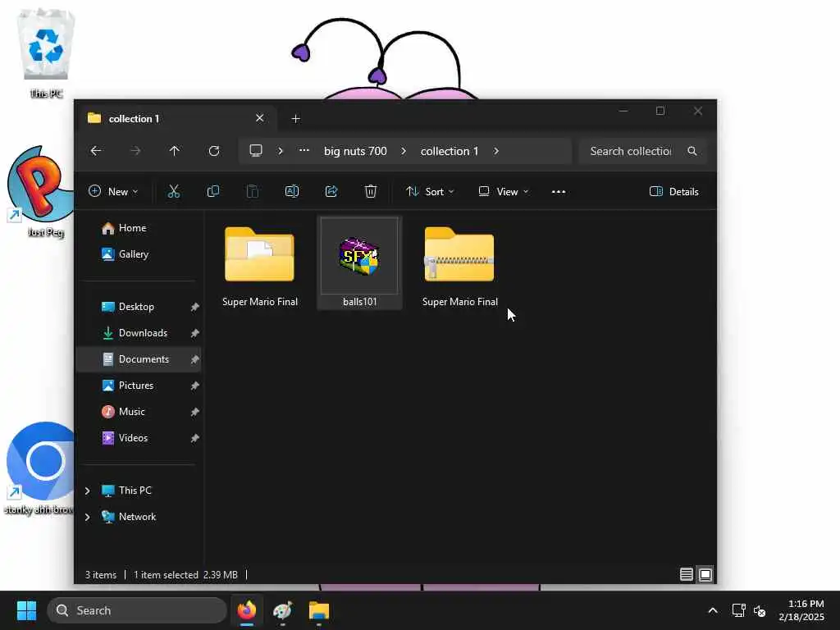This screenshot has width=840, height=630.
Task: Click chevron after collection 1 breadcrumb
Action: click(x=496, y=151)
